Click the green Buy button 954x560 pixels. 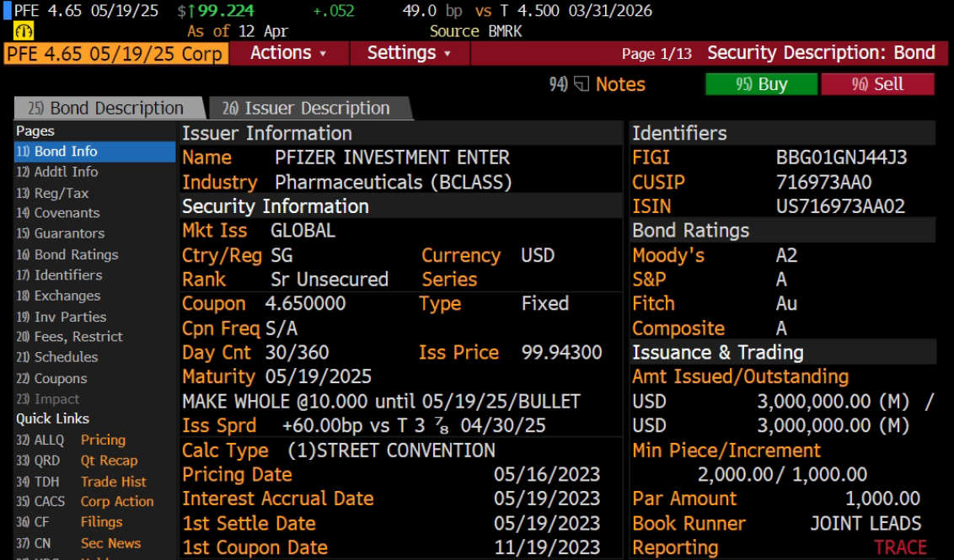pyautogui.click(x=761, y=84)
